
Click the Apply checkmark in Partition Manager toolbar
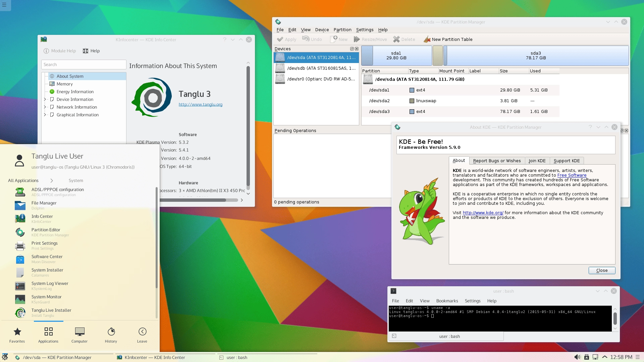pyautogui.click(x=280, y=40)
